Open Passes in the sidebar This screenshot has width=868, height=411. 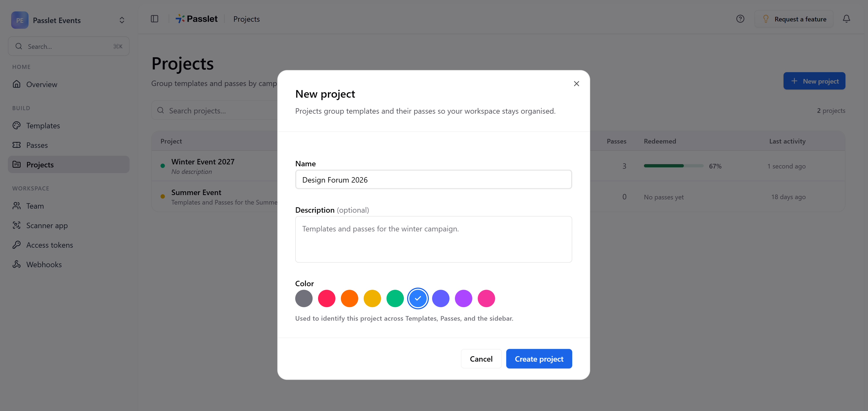pyautogui.click(x=69, y=145)
